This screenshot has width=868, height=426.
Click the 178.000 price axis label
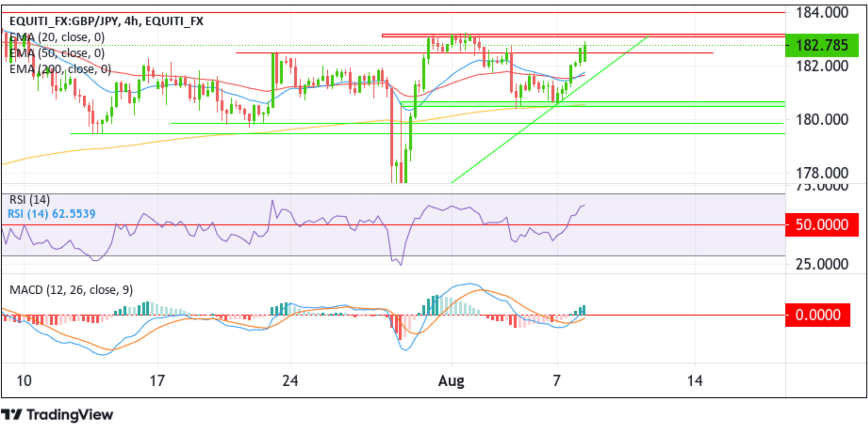click(822, 173)
